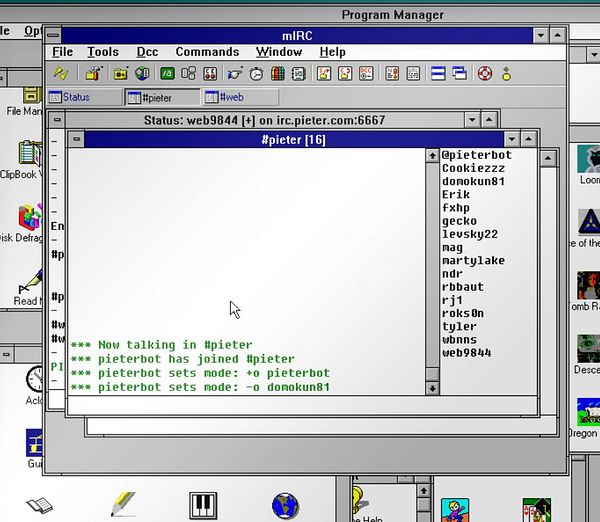
Task: Open the File menu in mIRC
Action: tap(63, 52)
